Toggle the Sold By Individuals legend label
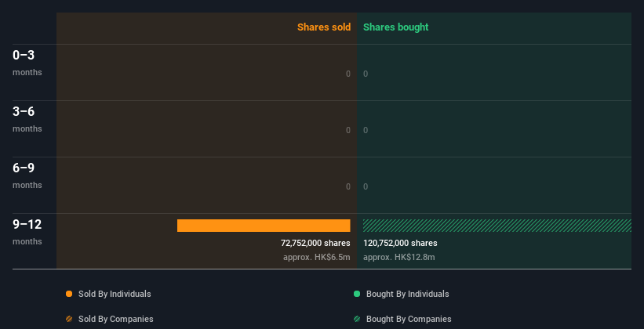 [115, 294]
